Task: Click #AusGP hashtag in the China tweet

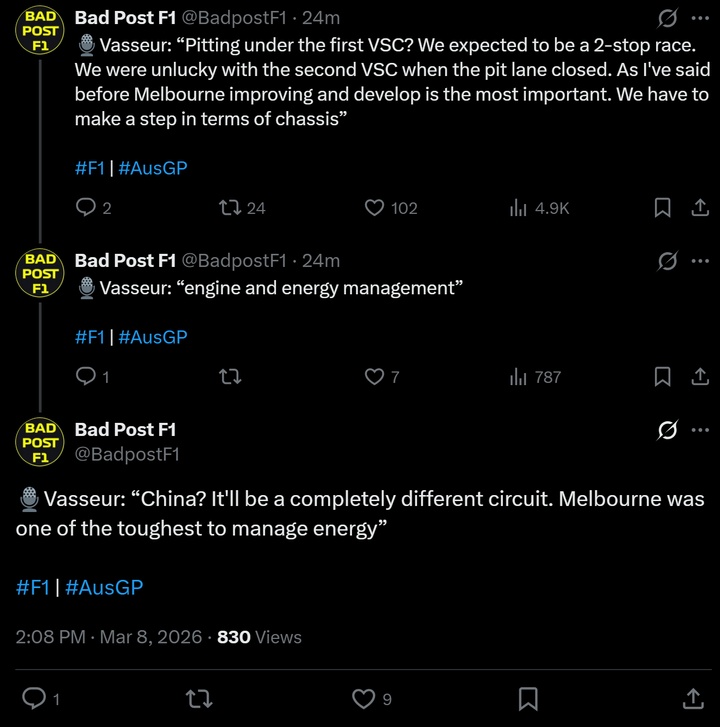Action: coord(104,587)
